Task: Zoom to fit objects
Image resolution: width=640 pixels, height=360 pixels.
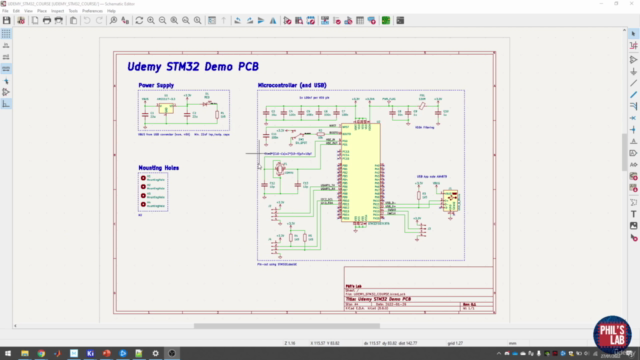Action: pyautogui.click(x=186, y=20)
